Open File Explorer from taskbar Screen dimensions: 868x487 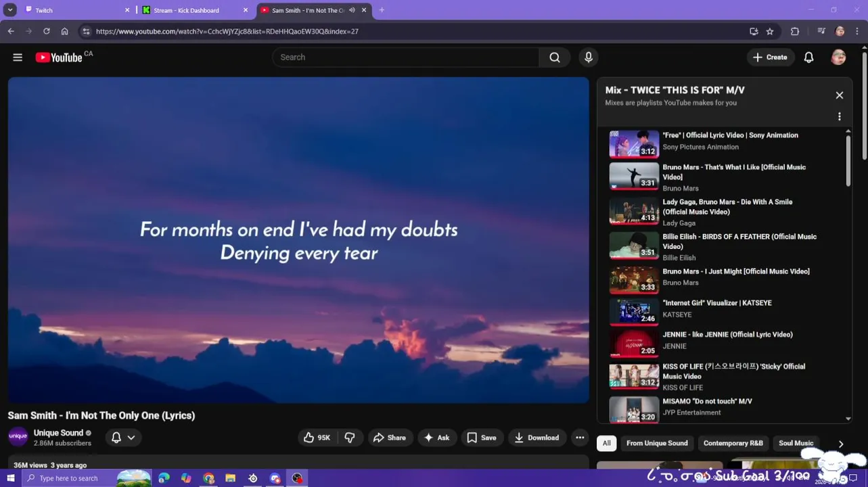coord(230,478)
